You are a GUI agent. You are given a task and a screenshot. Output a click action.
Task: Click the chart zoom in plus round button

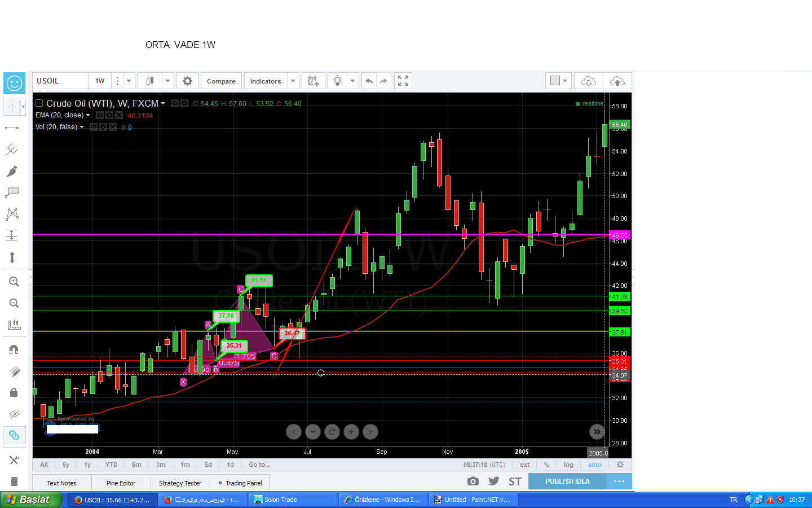point(351,432)
